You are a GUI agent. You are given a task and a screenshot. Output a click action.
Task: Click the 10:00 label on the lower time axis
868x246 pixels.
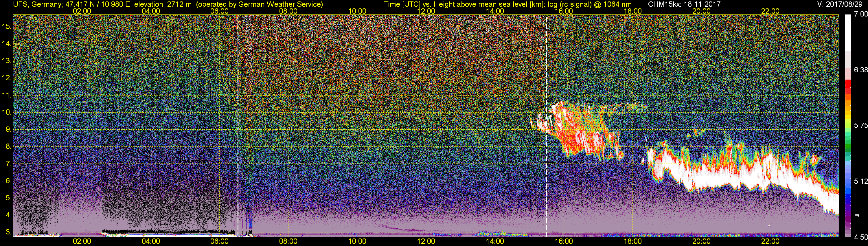coord(357,241)
